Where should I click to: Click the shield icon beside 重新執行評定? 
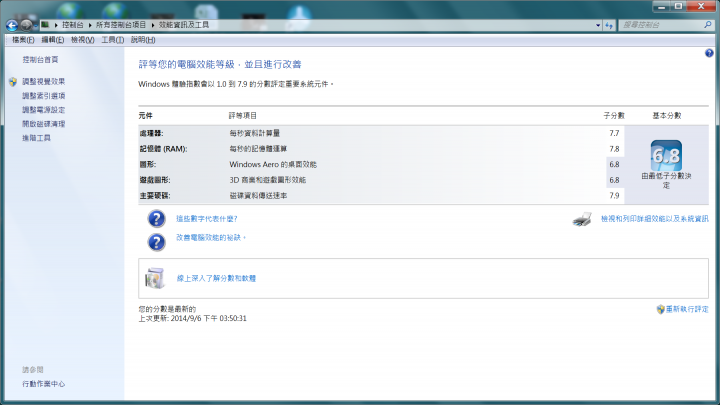click(660, 309)
